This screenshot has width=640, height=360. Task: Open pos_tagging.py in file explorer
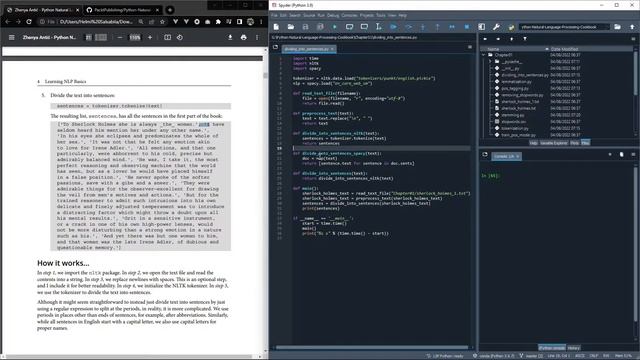(x=514, y=88)
